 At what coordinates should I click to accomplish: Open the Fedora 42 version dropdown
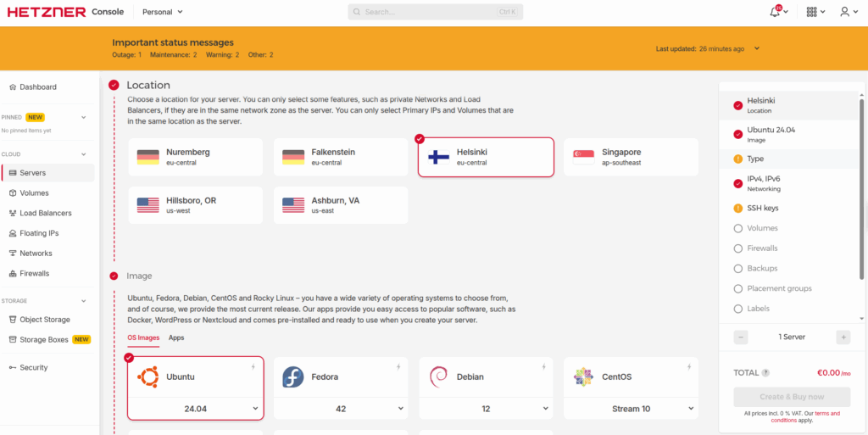tap(341, 409)
